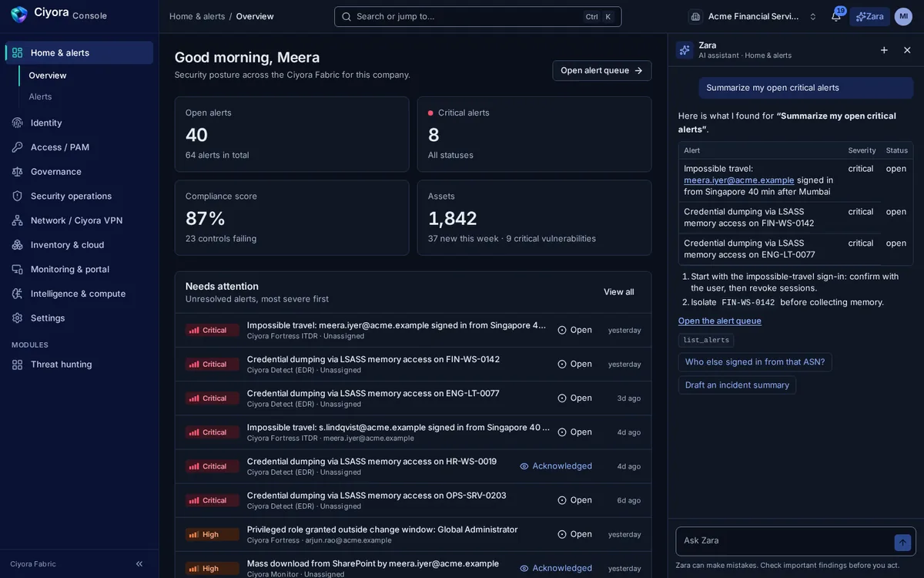Image resolution: width=924 pixels, height=578 pixels.
Task: Click Acknowledged status on SharePoint download row
Action: (x=556, y=568)
